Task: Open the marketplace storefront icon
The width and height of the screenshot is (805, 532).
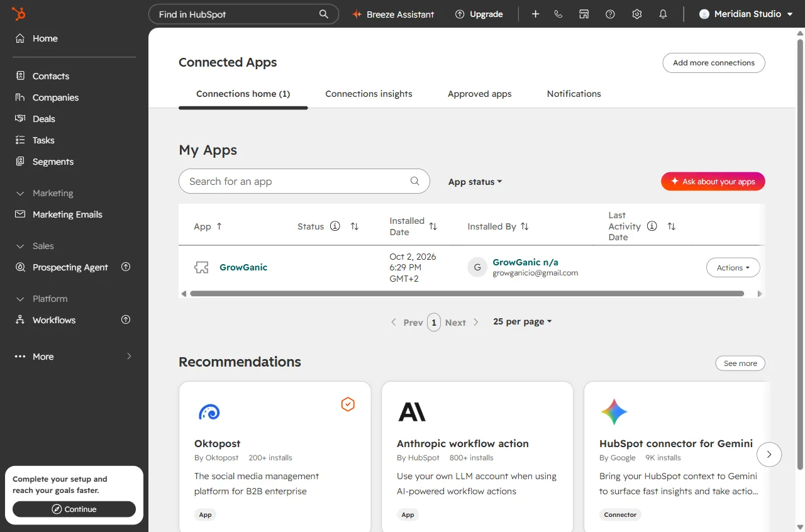Action: [x=584, y=14]
